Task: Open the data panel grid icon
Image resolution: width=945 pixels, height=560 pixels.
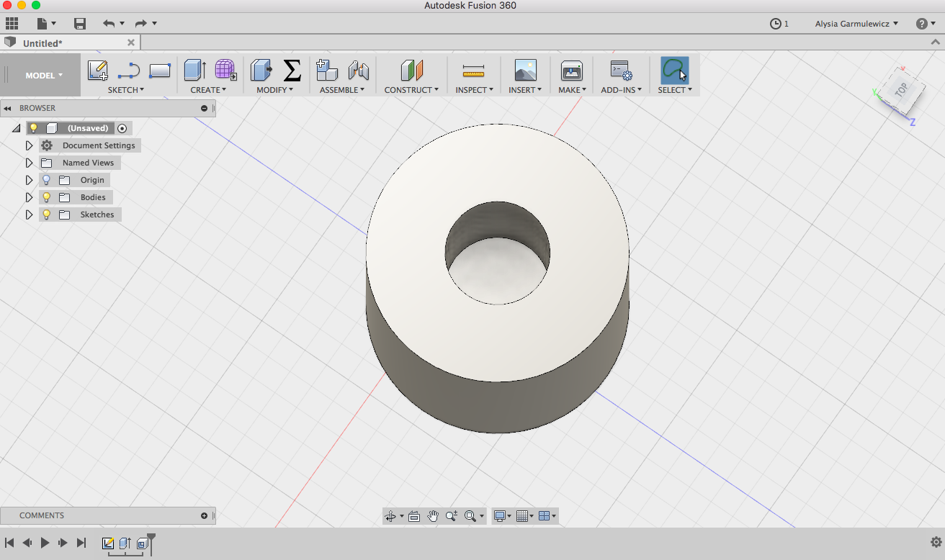Action: tap(12, 24)
